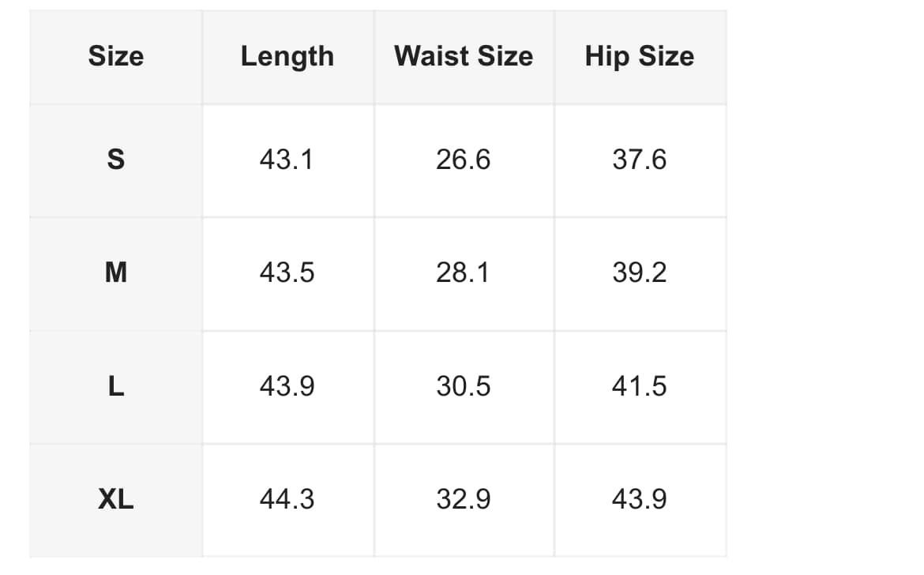Image resolution: width=924 pixels, height=575 pixels.
Task: Click the Waist Size column header
Action: [x=464, y=57]
